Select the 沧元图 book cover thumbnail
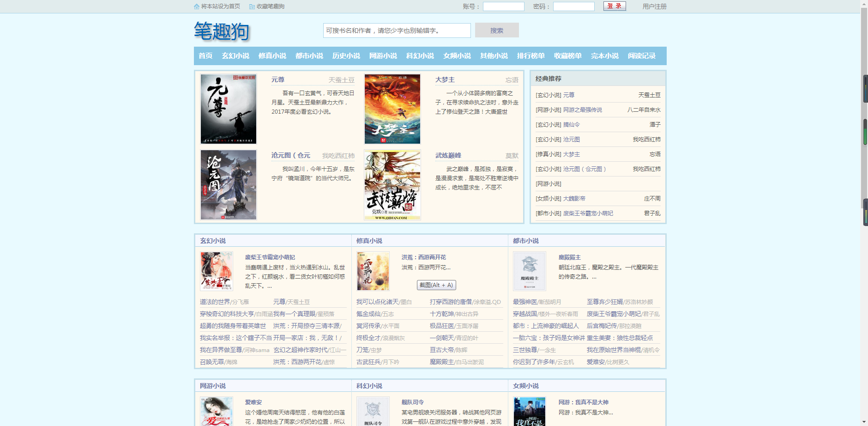 229,185
